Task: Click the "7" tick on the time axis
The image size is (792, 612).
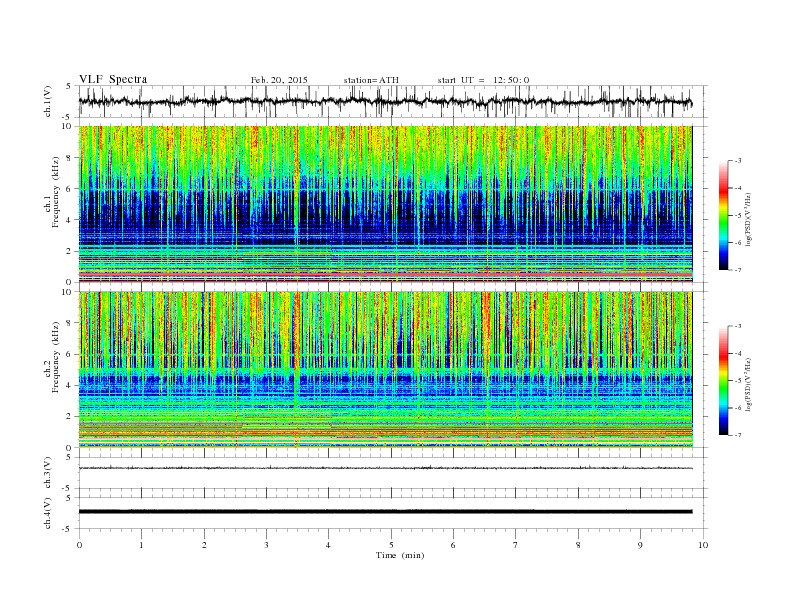Action: pos(515,545)
